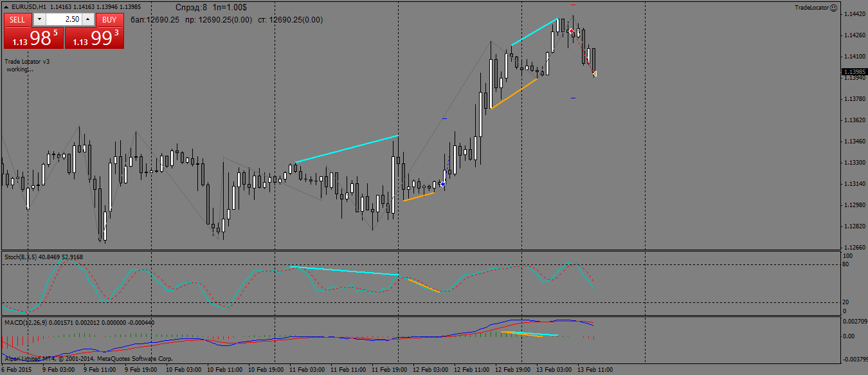Viewport: 868px width, 375px height.
Task: Click the 2.50 lot volume field
Action: coord(64,20)
